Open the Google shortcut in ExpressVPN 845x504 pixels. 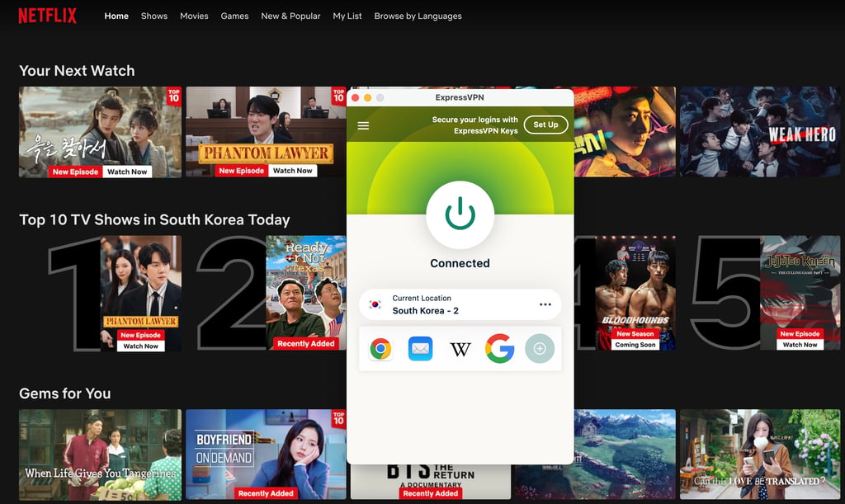(x=499, y=348)
